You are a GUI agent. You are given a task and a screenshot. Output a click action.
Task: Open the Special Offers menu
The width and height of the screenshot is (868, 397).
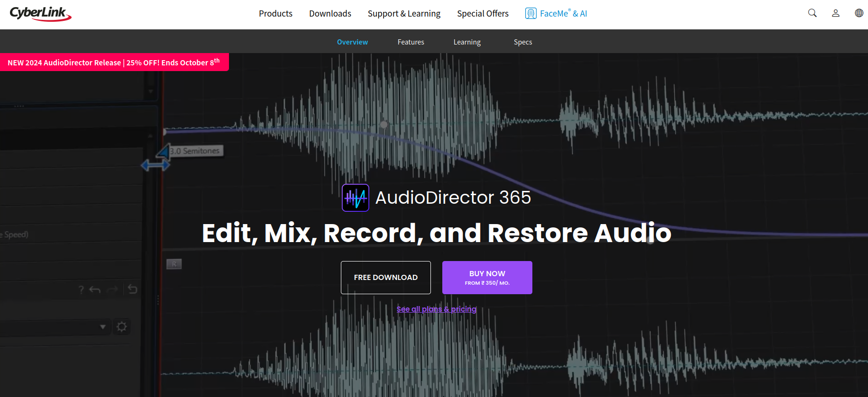tap(483, 14)
